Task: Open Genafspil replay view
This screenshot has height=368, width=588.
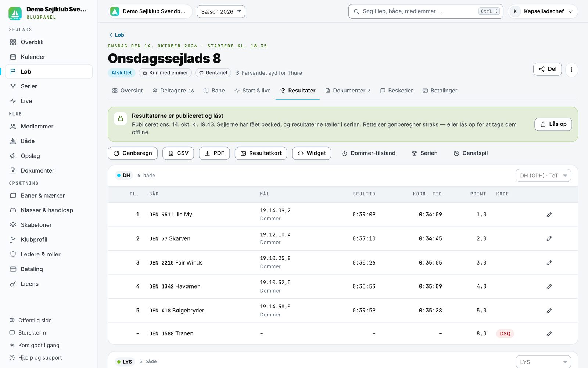Action: click(471, 153)
